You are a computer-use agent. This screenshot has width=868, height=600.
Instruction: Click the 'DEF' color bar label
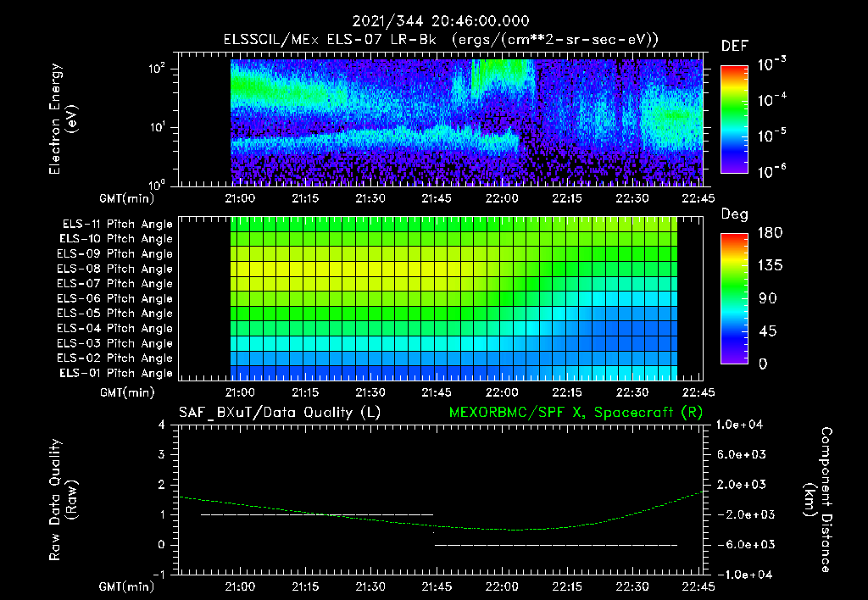(735, 47)
